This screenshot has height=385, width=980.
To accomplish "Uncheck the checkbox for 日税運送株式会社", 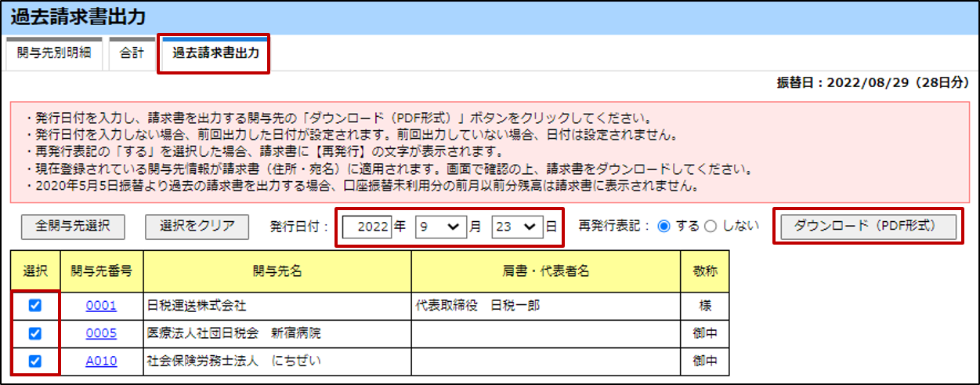I will coord(34,306).
